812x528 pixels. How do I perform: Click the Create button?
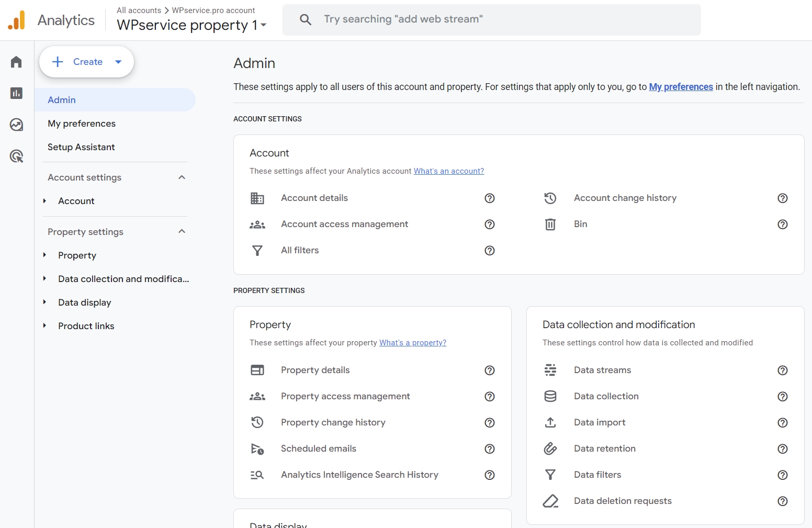(x=86, y=62)
